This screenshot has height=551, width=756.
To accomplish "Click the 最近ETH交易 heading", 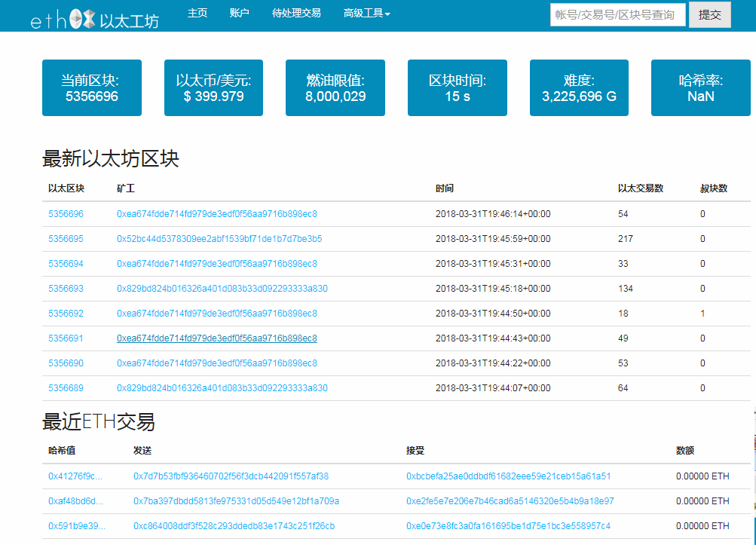I will (99, 422).
